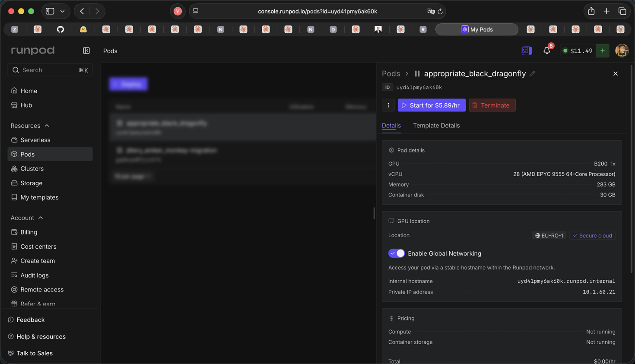Open the reader view icon in address bar
The width and height of the screenshot is (635, 364).
(x=196, y=12)
